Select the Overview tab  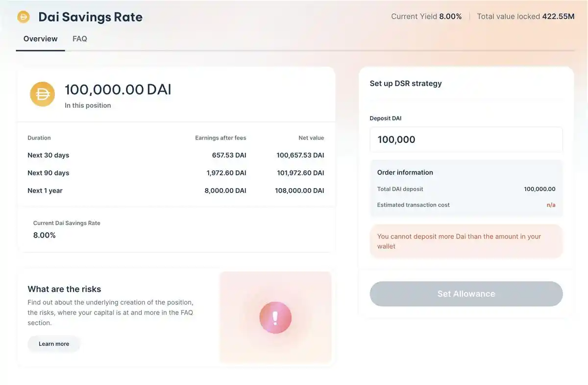(40, 39)
